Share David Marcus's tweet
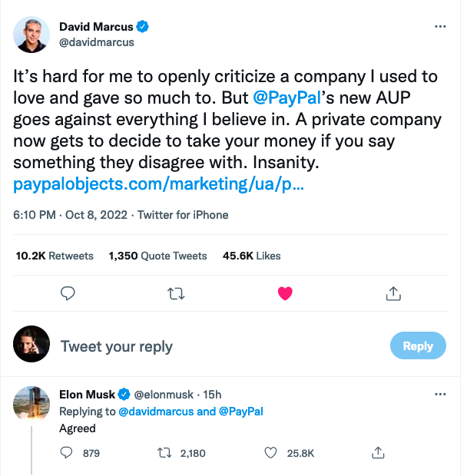Image resolution: width=467 pixels, height=476 pixels. coord(393,293)
